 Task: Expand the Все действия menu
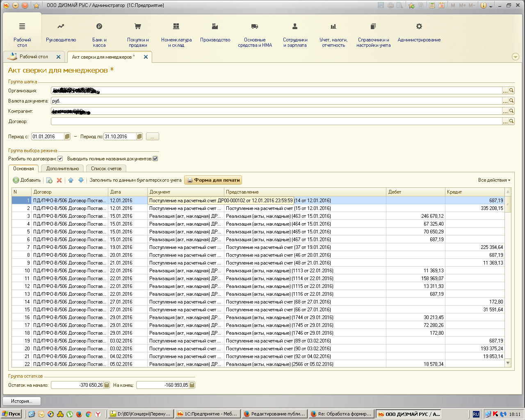[494, 180]
